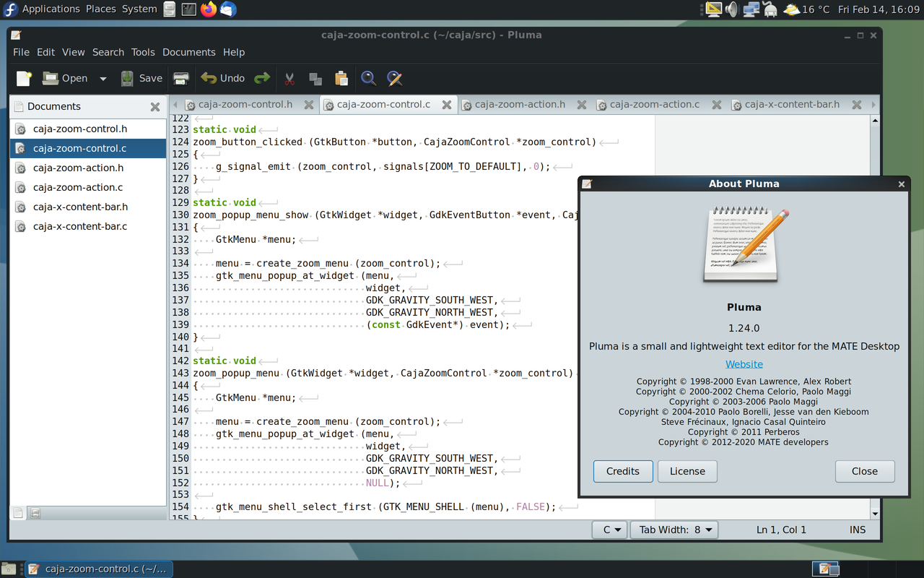Open the System menu in top panel
This screenshot has height=578, width=924.
(139, 9)
